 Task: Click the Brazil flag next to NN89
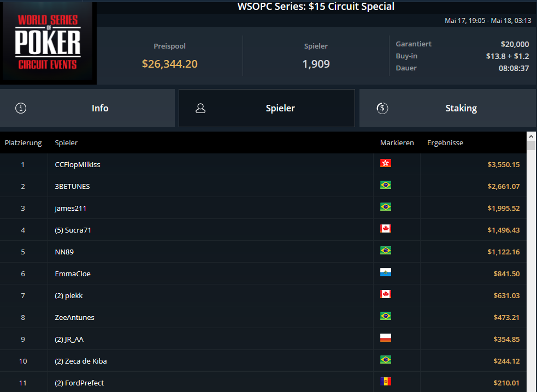click(386, 250)
